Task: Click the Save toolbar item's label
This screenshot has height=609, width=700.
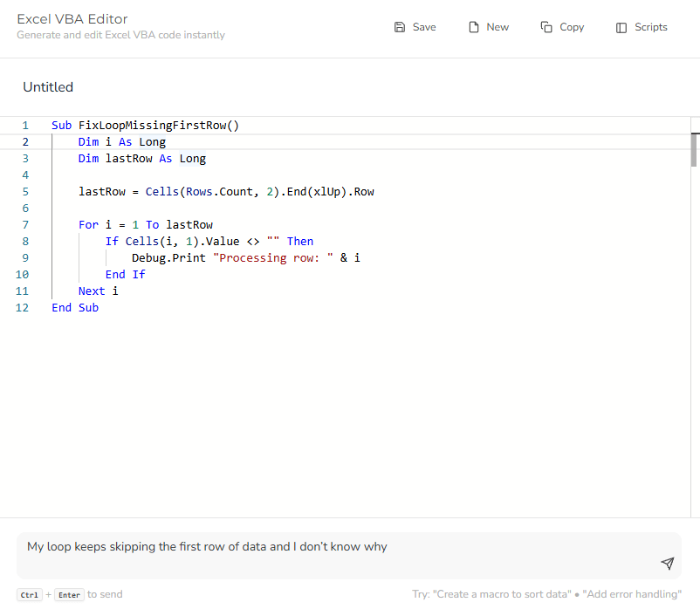Action: (x=424, y=27)
